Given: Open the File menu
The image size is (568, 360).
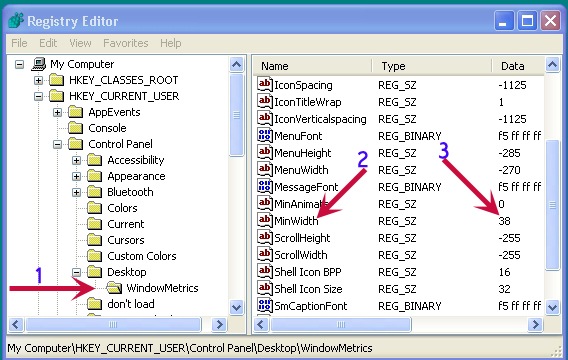Looking at the screenshot, I should pyautogui.click(x=19, y=43).
